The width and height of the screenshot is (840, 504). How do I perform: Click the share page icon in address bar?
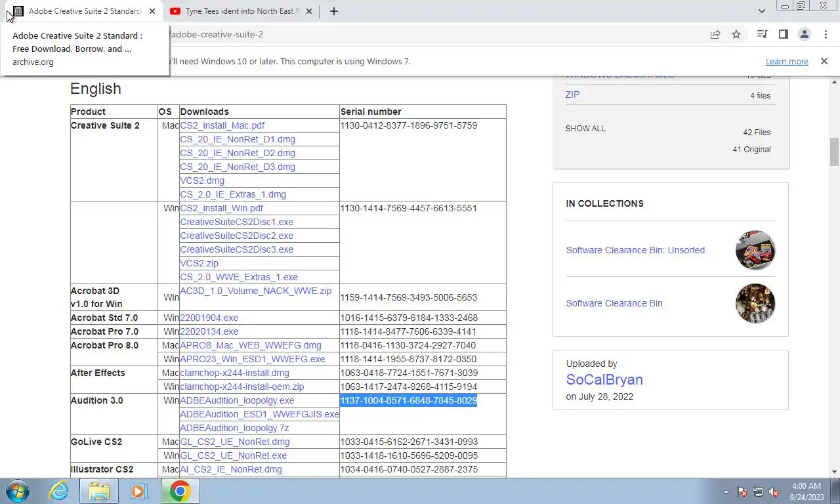tap(715, 34)
